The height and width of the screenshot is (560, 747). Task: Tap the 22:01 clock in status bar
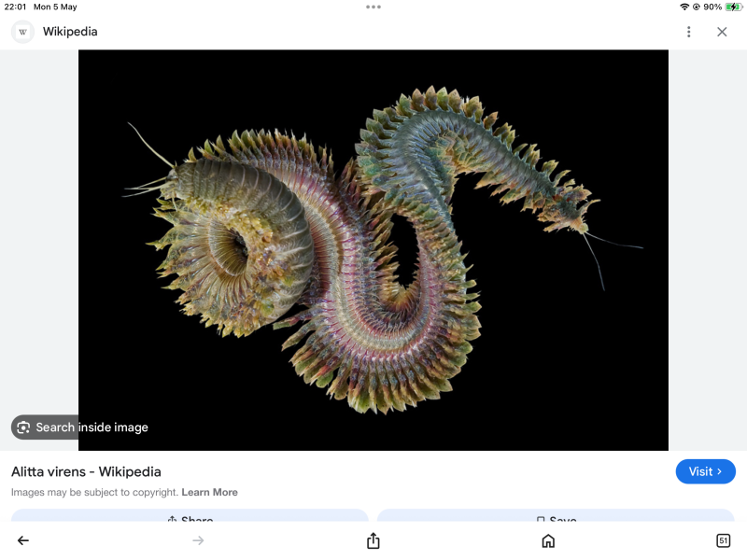pos(15,7)
